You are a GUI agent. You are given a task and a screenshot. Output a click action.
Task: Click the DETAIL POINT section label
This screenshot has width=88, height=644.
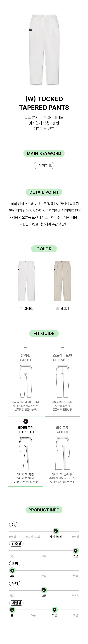44,192
